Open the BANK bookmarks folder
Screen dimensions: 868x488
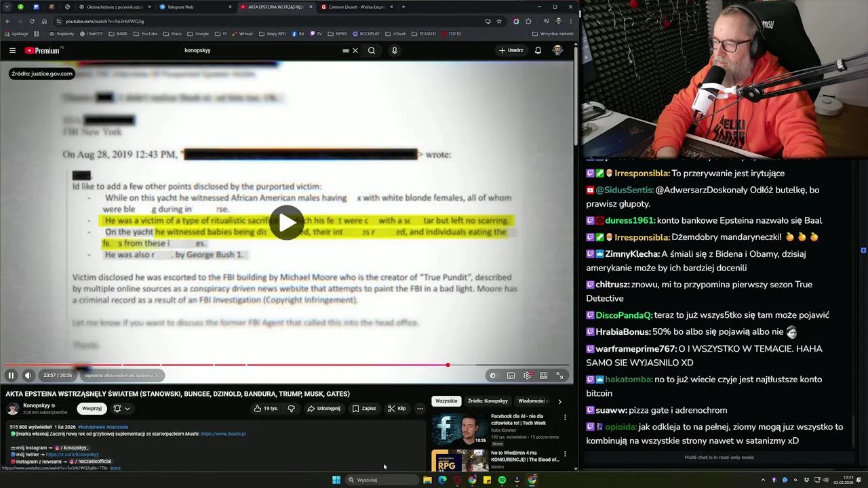point(119,33)
